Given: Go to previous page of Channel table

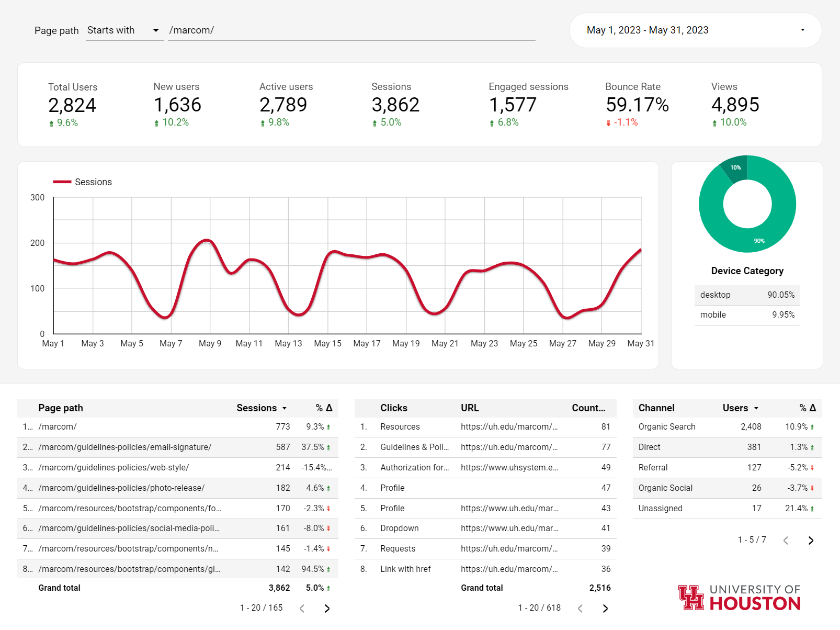Looking at the screenshot, I should [786, 541].
